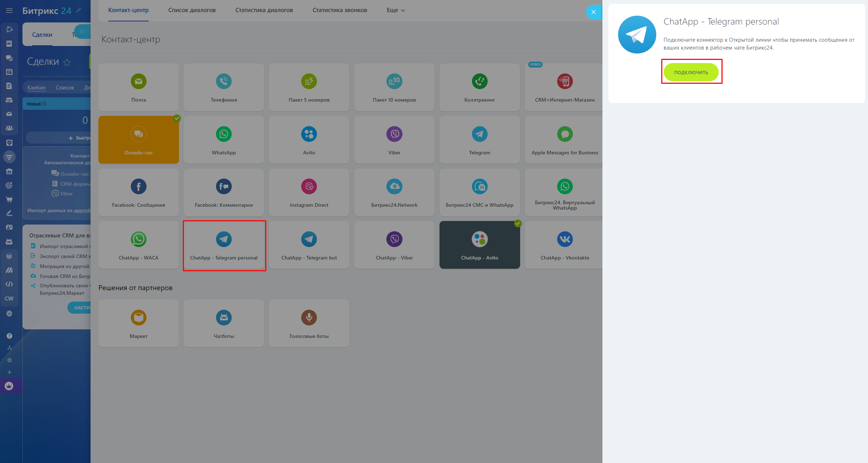Star the Сделки page as favorite
This screenshot has width=868, height=463.
67,62
